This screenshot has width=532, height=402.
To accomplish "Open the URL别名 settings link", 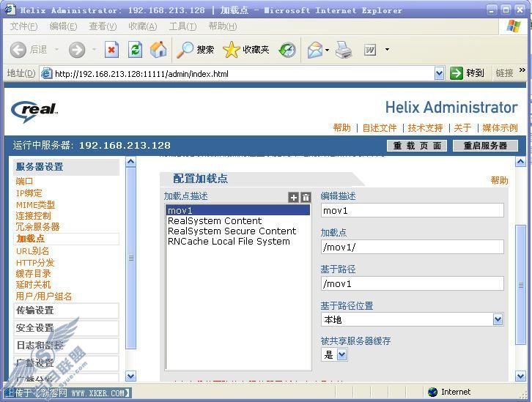I will [x=32, y=251].
